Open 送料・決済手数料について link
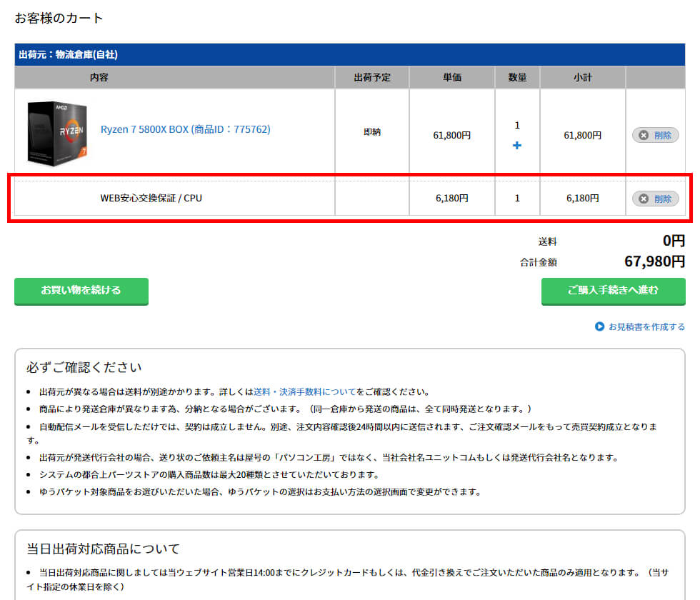 pos(305,392)
